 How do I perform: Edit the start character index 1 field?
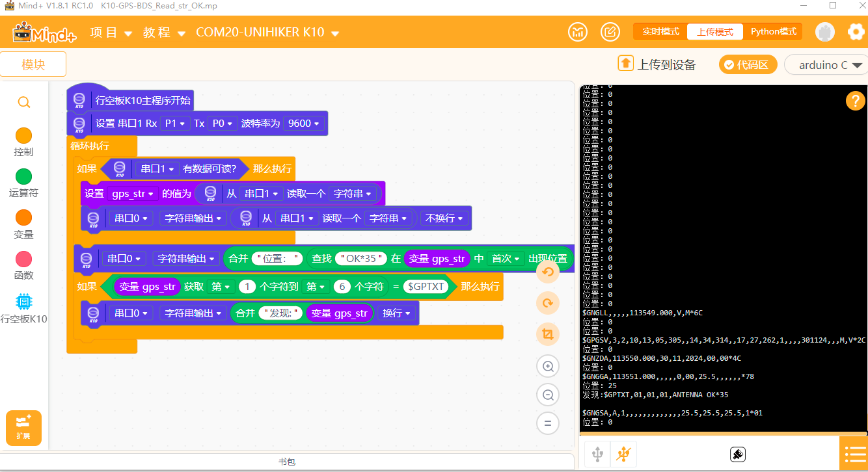(247, 286)
